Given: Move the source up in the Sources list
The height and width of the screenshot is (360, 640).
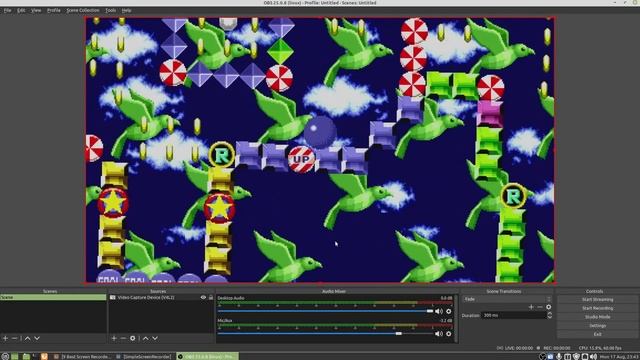Looking at the screenshot, I should [x=145, y=338].
